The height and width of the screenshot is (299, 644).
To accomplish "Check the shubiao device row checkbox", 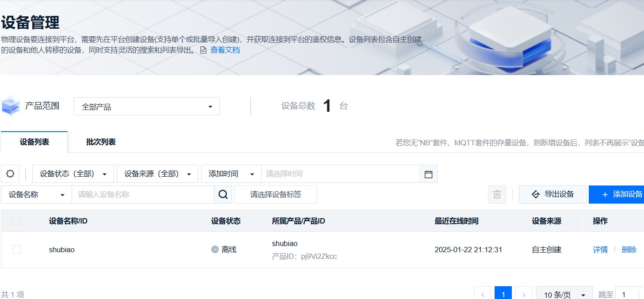I will [x=16, y=249].
